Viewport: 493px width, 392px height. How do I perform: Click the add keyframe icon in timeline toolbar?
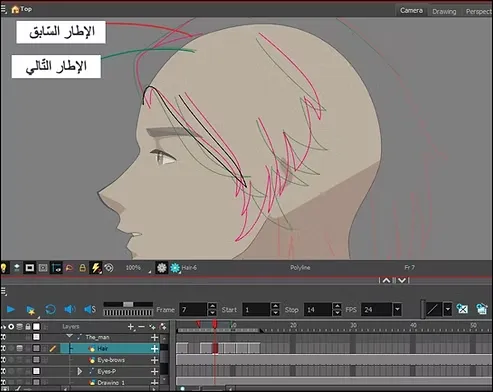click(x=462, y=309)
